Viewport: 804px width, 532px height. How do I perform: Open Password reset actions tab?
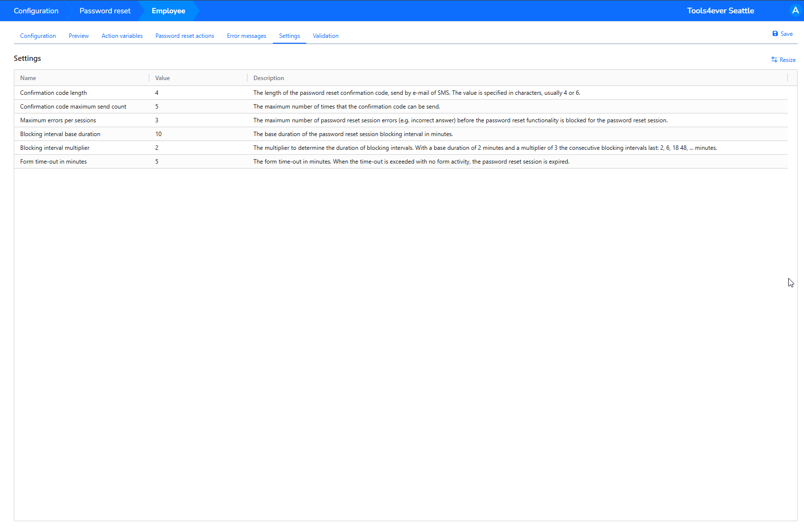pos(185,36)
